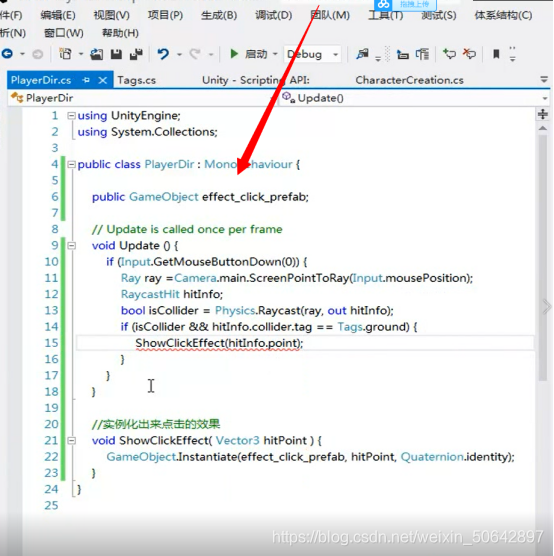The image size is (554, 556).
Task: Switch to the CharacterCreation.cs tab
Action: click(409, 80)
